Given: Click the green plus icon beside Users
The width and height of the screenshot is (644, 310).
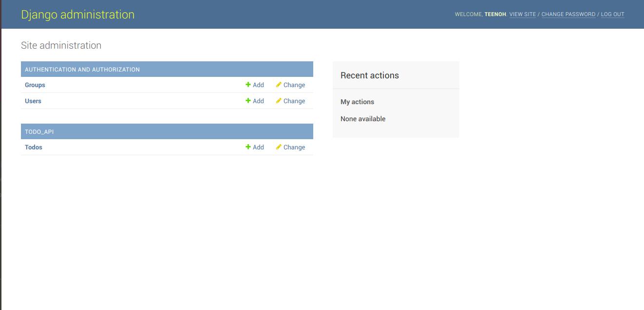Looking at the screenshot, I should [248, 101].
